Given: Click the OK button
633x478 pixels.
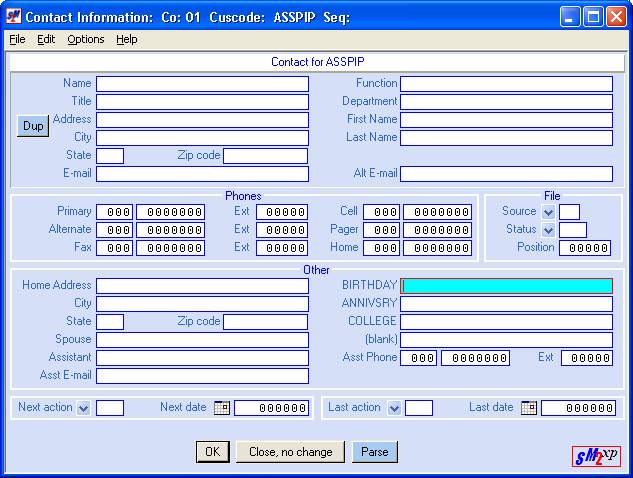Looking at the screenshot, I should [x=213, y=452].
